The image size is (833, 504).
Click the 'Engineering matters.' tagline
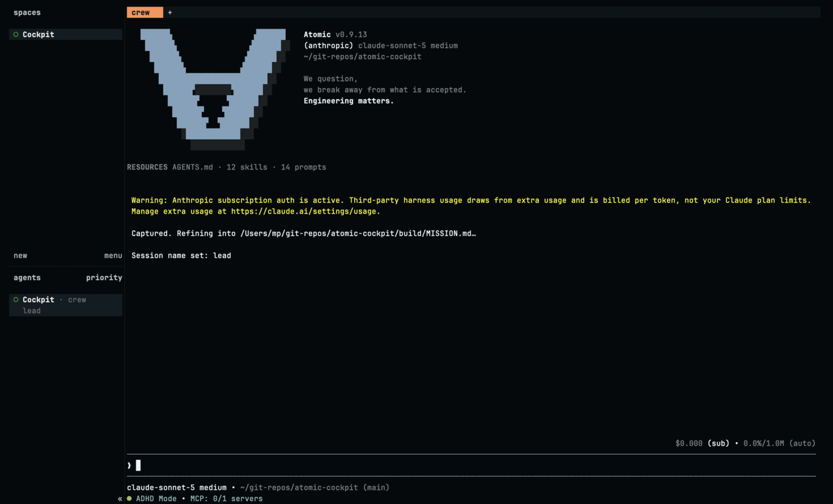349,101
